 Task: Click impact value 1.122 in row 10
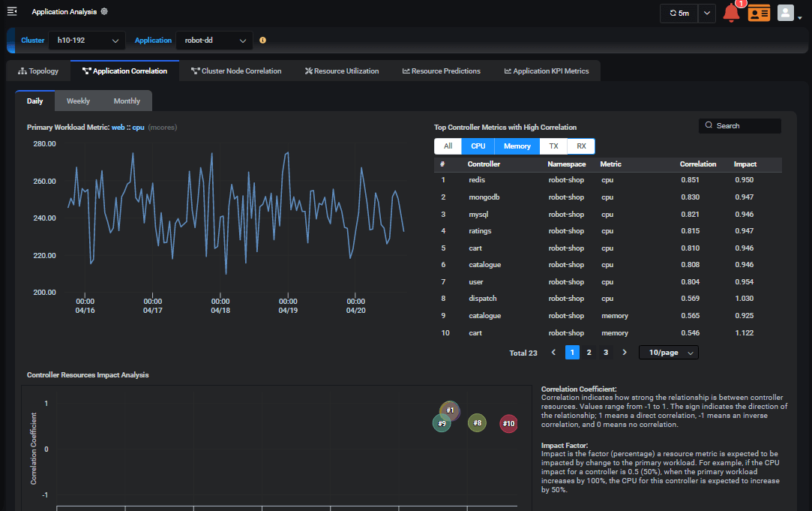pos(745,332)
